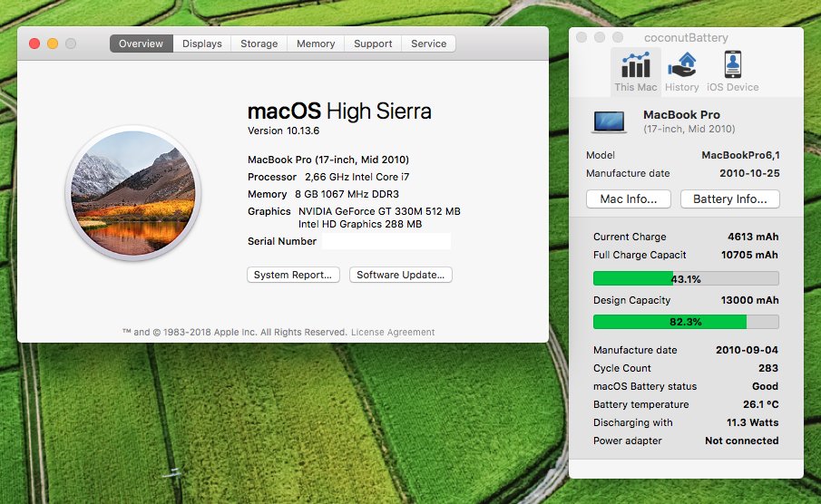Click Mac manufacture date 2010-10-25
Viewport: 821px width, 504px height.
749,173
